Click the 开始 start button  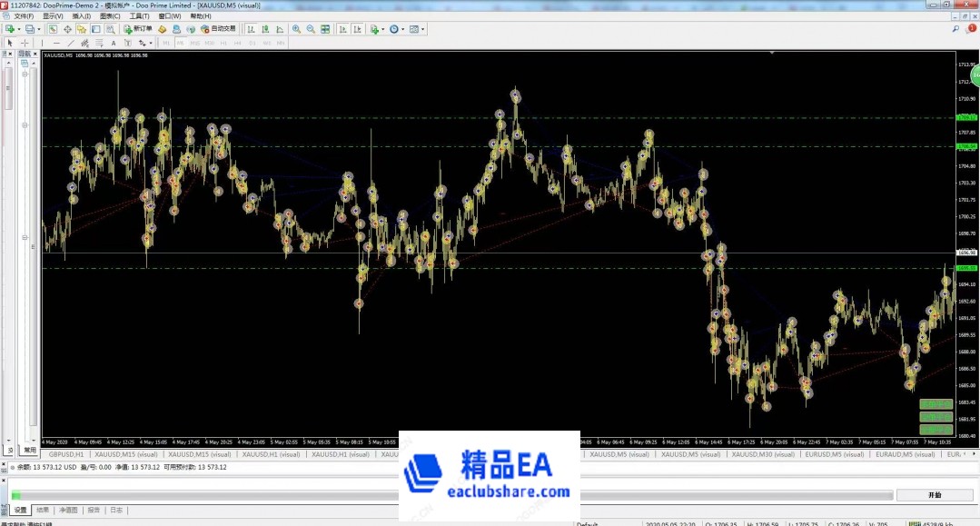click(x=934, y=495)
